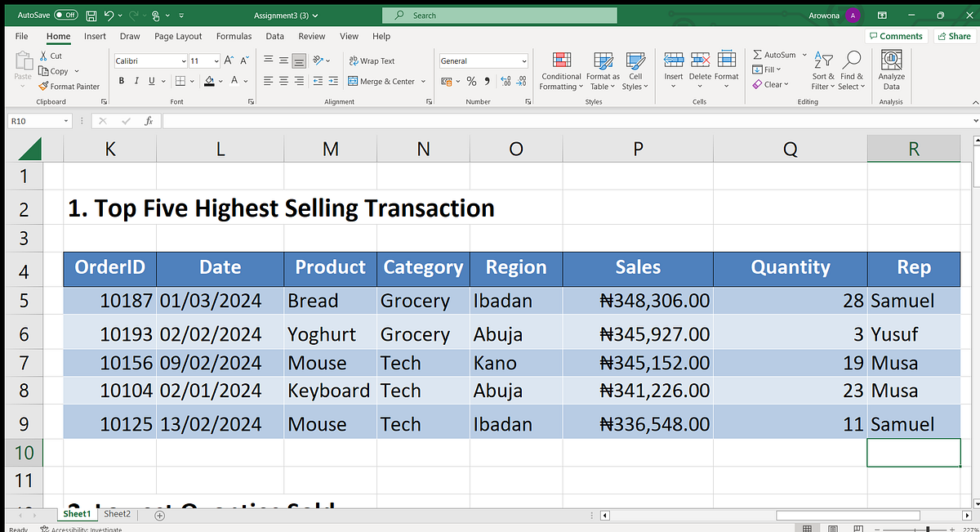Screen dimensions: 980x532
Task: Switch to the Formulas ribbon tab
Action: click(x=234, y=36)
